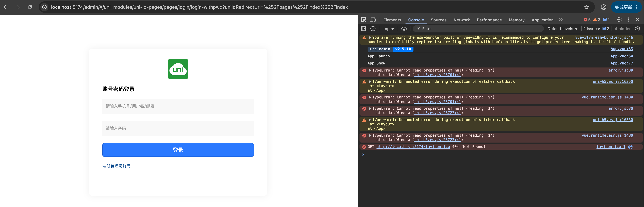Open DevTools settings gear icon
Image resolution: width=644 pixels, height=207 pixels.
[x=619, y=20]
